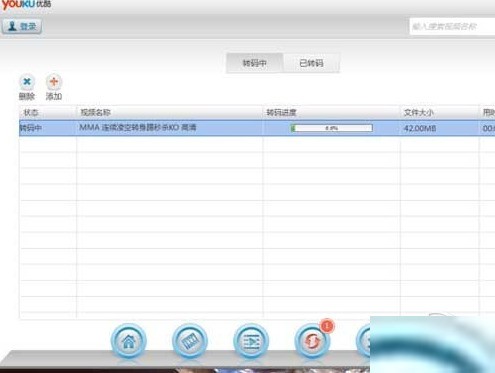The image size is (495, 373).
Task: Click the Youku logo
Action: pyautogui.click(x=26, y=5)
